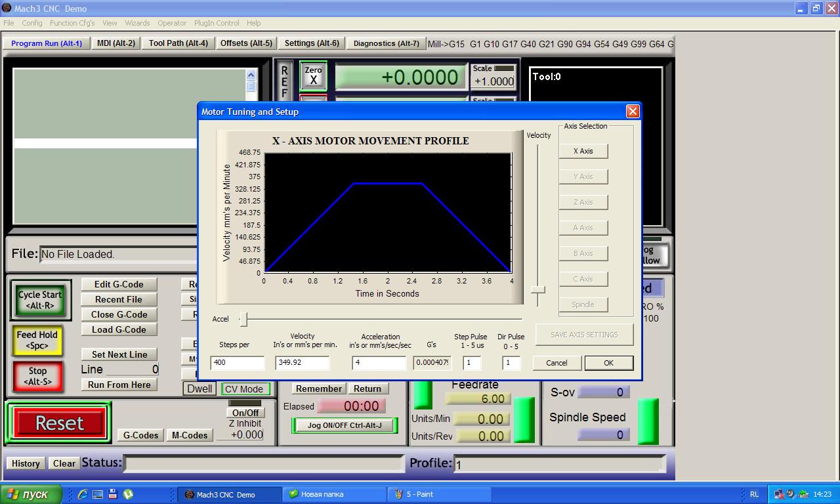The width and height of the screenshot is (840, 504).
Task: Open the Recent File list
Action: pyautogui.click(x=119, y=299)
